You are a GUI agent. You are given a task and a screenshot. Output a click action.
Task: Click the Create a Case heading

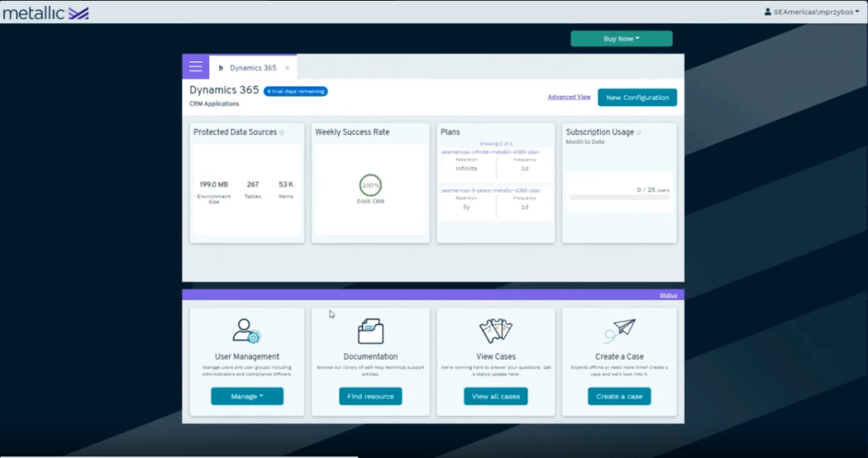pos(620,357)
